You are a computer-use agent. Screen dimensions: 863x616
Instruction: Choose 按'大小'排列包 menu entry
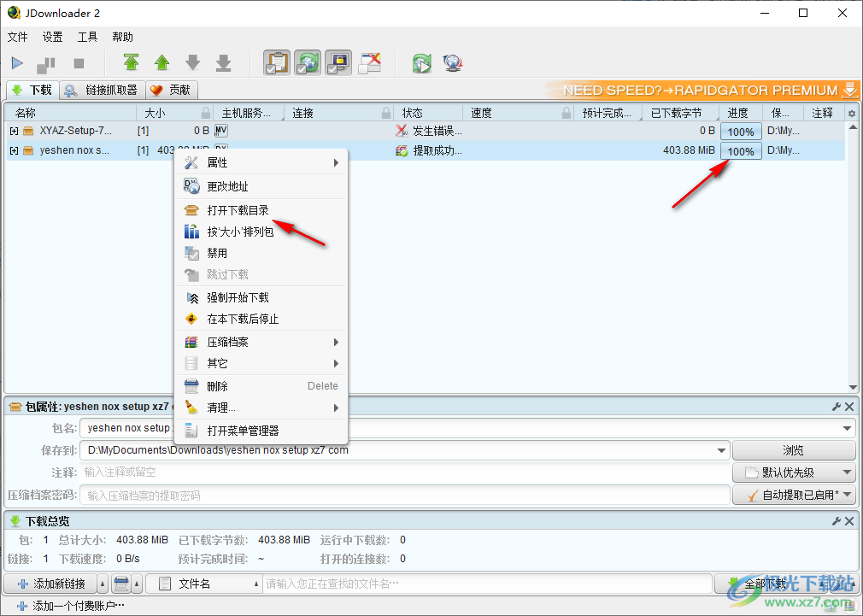tap(261, 232)
